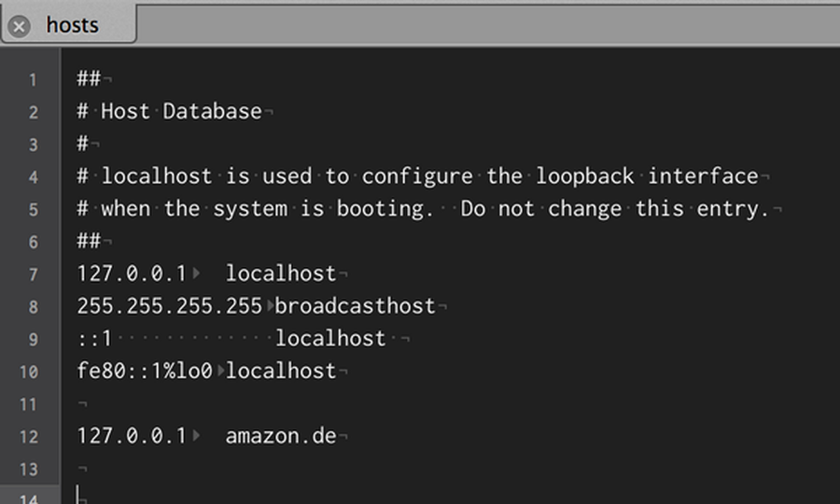Close the hosts tab with the x icon
Screen dimensions: 840x504
(19, 26)
